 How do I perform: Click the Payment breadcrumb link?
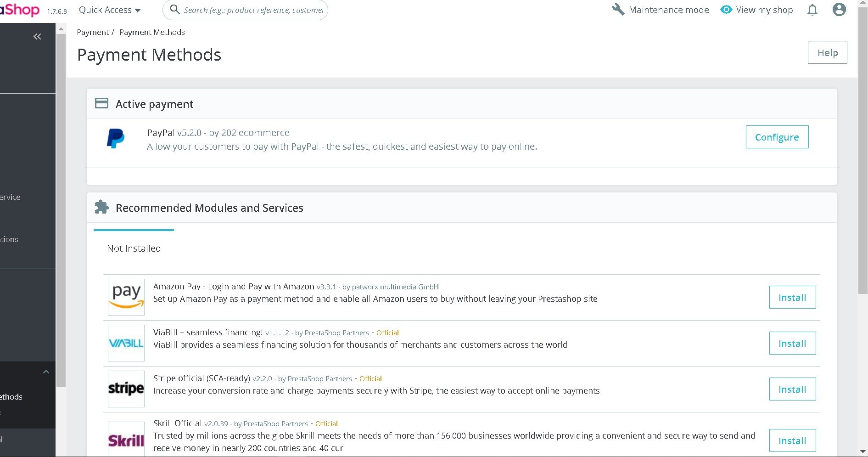point(92,32)
